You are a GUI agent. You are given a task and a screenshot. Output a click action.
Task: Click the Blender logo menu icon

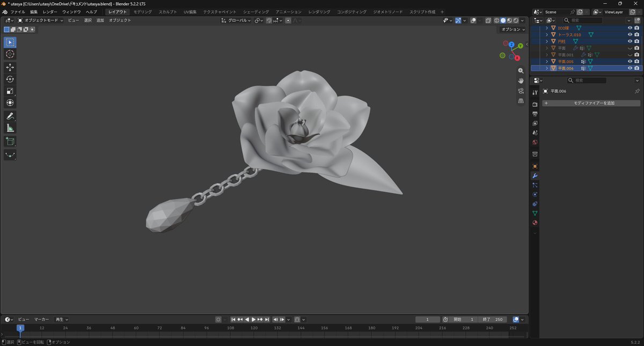(4, 11)
